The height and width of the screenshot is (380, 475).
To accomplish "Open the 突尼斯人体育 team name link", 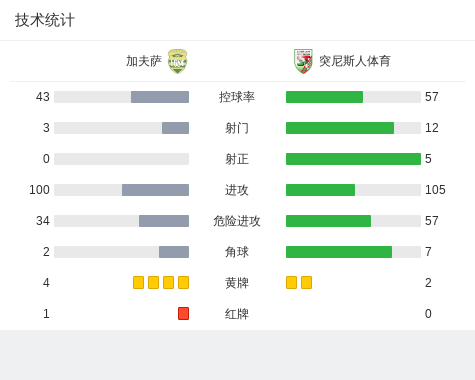I will point(355,61).
